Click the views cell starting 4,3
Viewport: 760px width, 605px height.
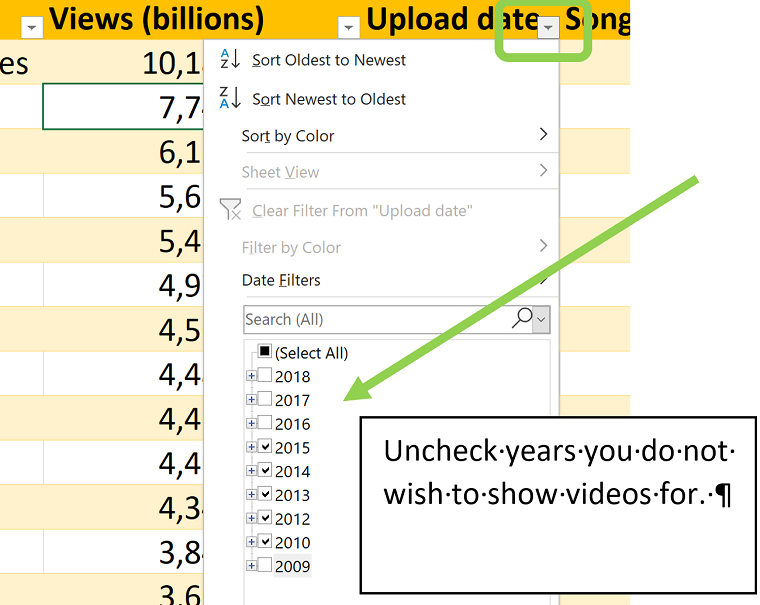pos(123,508)
